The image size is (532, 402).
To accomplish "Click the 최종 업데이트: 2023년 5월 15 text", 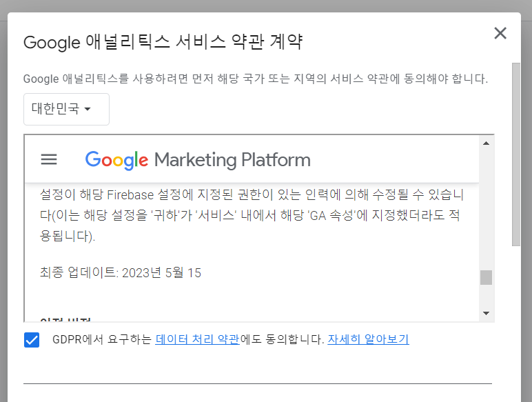I will 121,272.
